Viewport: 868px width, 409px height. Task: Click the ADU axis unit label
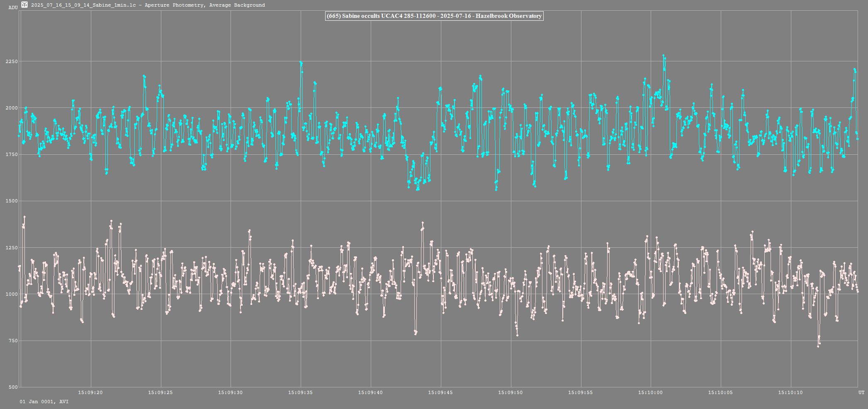tap(13, 7)
